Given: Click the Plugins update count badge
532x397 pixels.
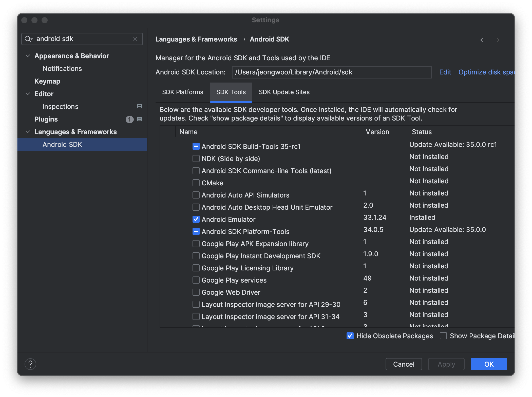Looking at the screenshot, I should (129, 119).
